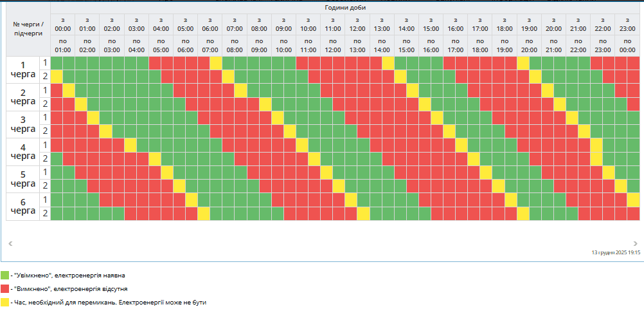Click the update timestamp "13 грудня 2025 19:15"
Screen dimensions: 644x309
point(615,253)
